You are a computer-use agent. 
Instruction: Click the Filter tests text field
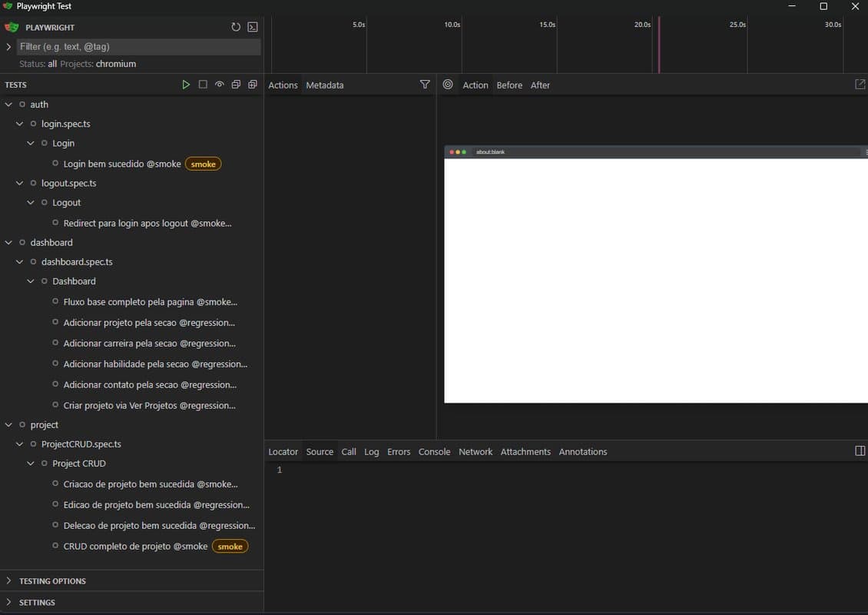point(138,47)
